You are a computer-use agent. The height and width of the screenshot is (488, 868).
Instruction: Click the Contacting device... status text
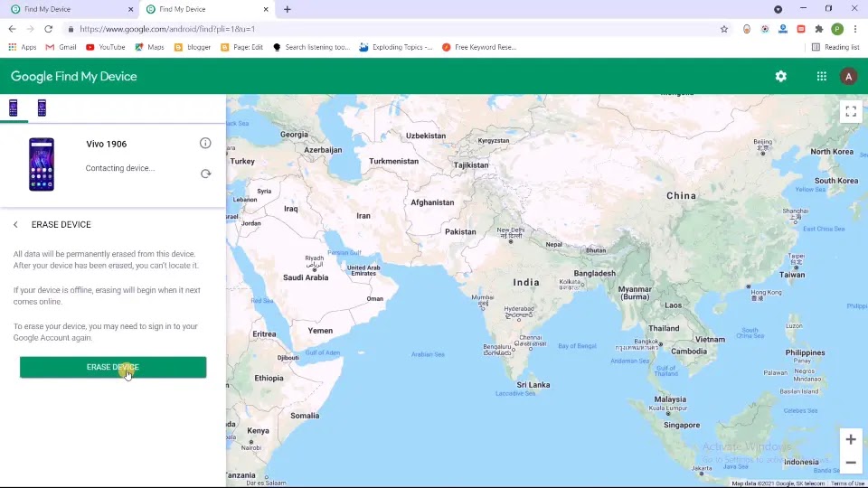pos(120,168)
